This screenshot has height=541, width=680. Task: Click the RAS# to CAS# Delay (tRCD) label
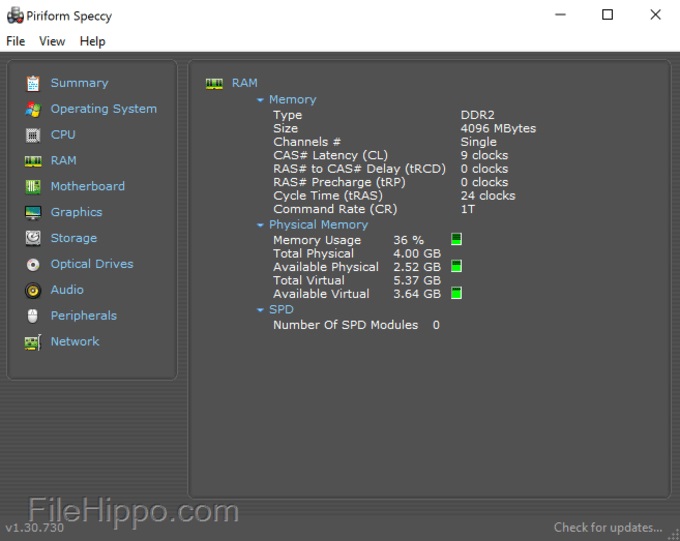(x=360, y=169)
